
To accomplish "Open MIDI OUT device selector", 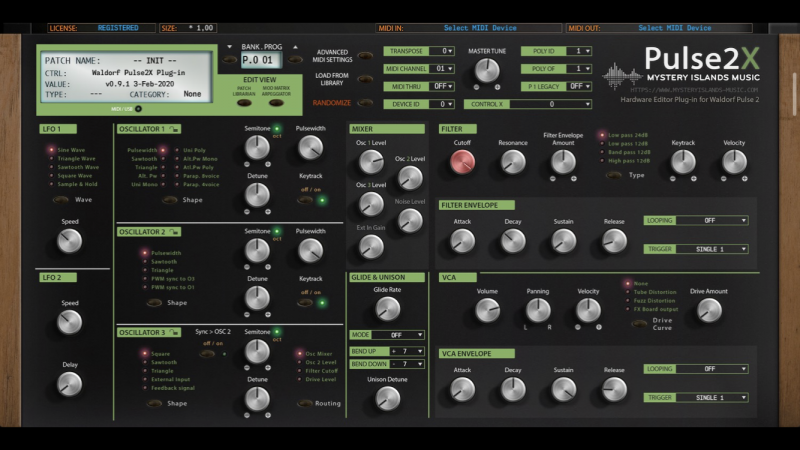I will pos(659,28).
